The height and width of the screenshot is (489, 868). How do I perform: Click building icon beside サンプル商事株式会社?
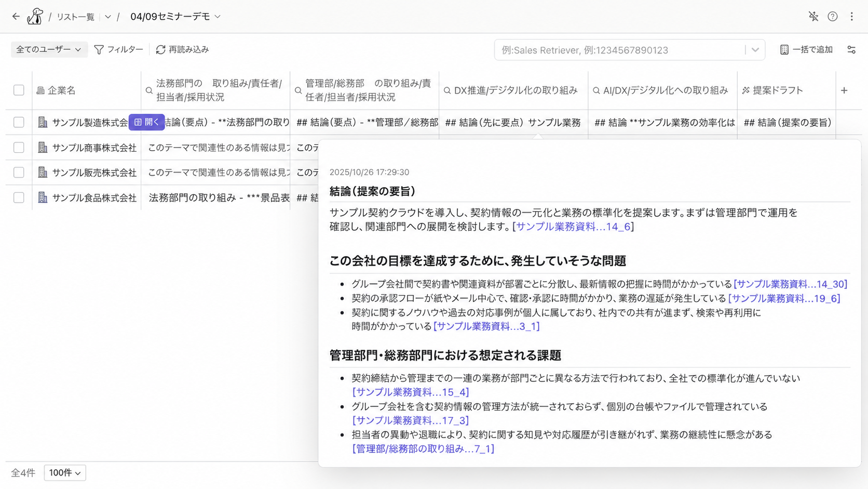click(43, 148)
